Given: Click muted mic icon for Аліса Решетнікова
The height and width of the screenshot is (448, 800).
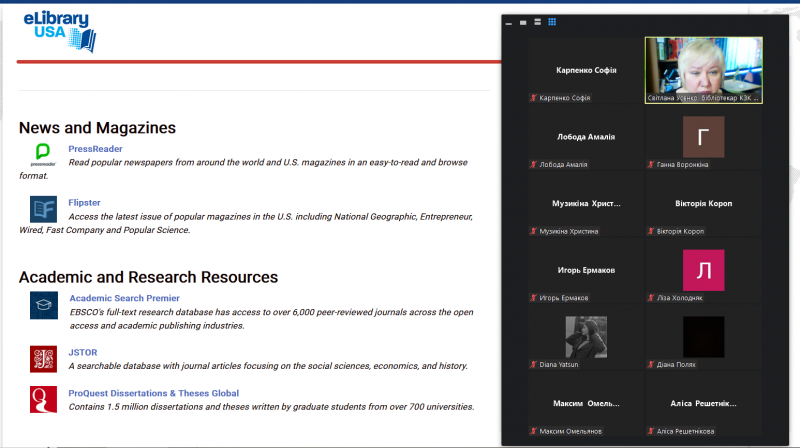Looking at the screenshot, I should pyautogui.click(x=651, y=431).
